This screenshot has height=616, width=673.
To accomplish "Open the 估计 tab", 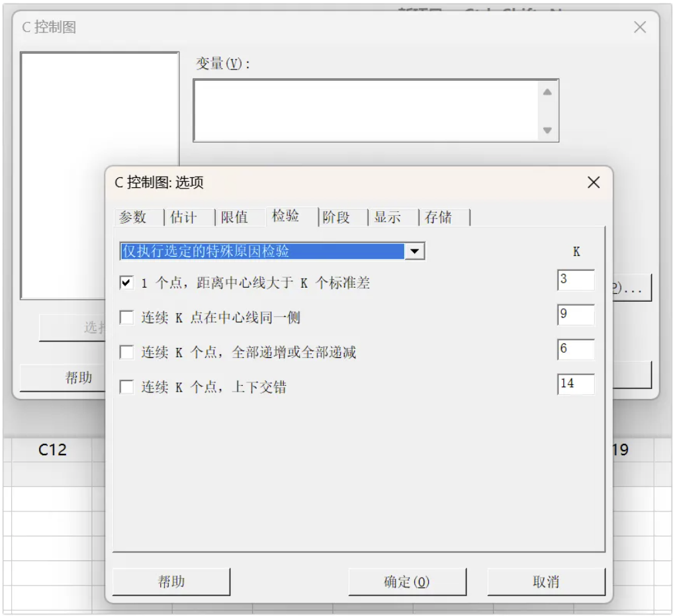I will [x=183, y=218].
